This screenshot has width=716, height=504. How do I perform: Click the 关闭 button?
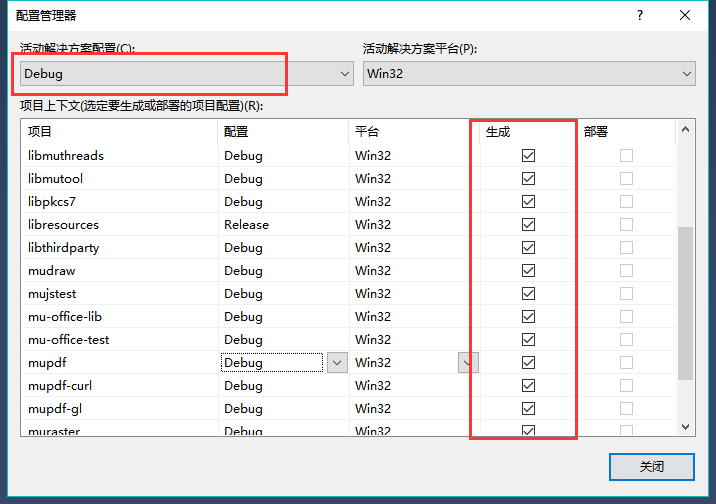click(x=652, y=467)
